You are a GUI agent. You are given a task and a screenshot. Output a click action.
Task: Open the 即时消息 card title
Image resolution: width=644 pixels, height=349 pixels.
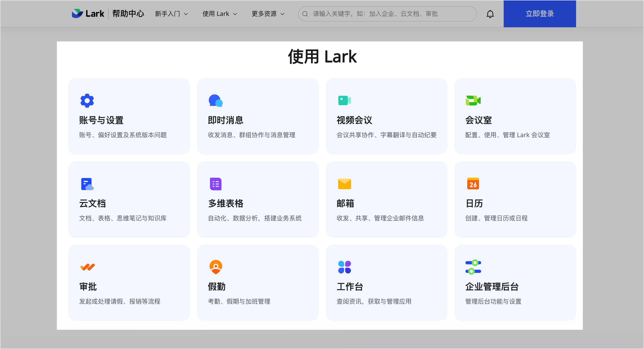225,120
